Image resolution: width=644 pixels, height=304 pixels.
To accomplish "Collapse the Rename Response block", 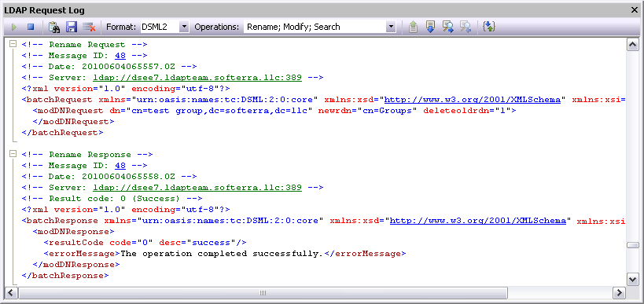I will 13,154.
